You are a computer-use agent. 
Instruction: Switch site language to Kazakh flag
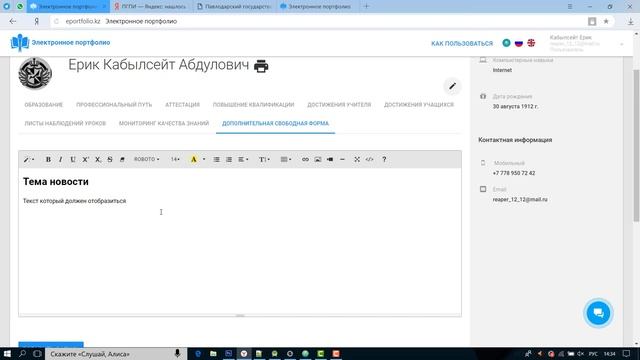pyautogui.click(x=507, y=43)
